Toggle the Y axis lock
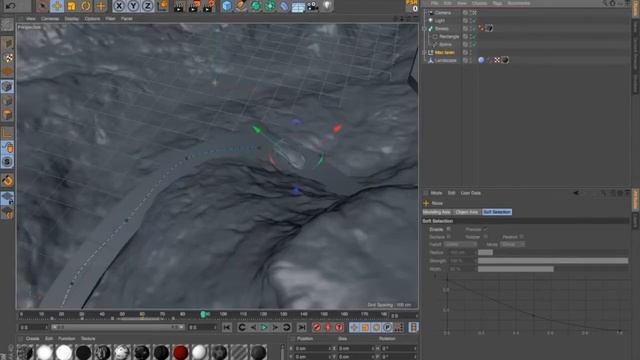 (133, 6)
